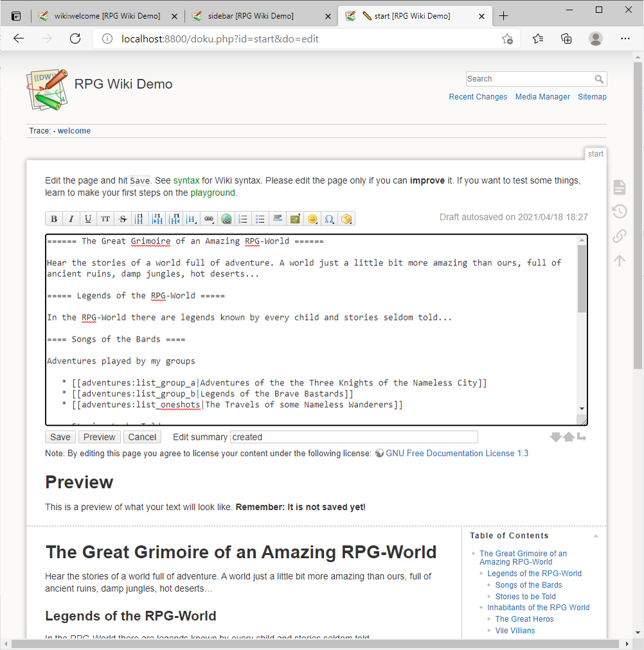Screen dimensions: 644x650
Task: Open welcome trace breadcrumb link
Action: point(74,130)
